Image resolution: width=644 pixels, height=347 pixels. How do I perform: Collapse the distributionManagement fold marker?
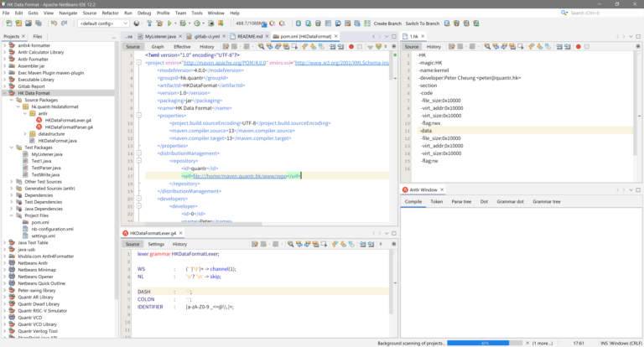(139, 153)
